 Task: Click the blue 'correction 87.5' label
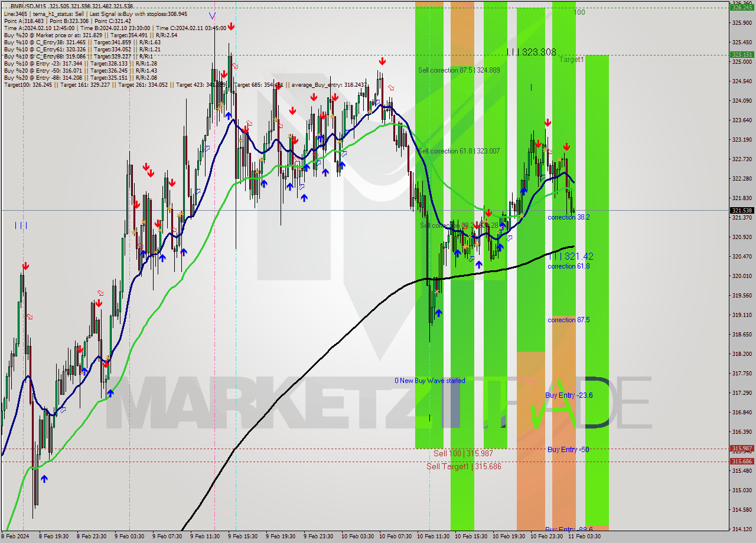click(568, 320)
